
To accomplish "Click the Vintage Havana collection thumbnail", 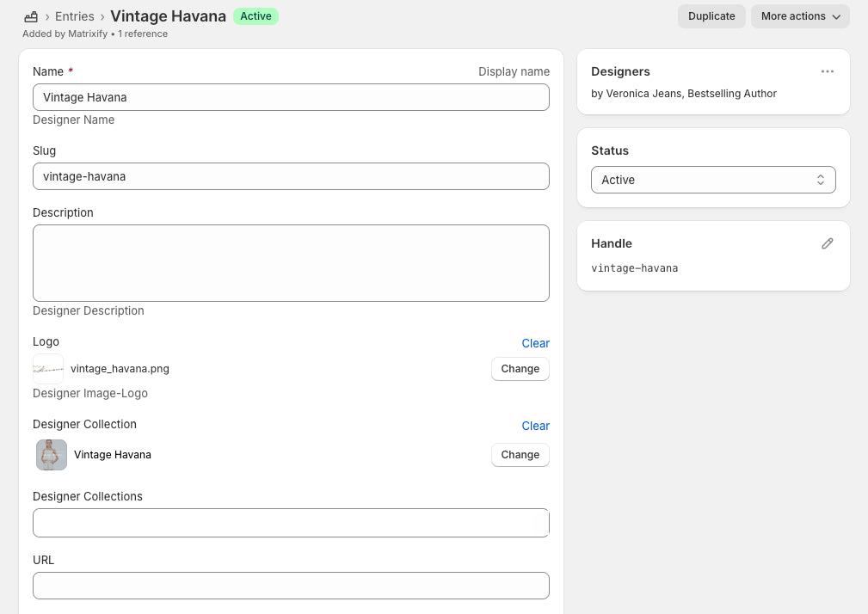I will (52, 455).
